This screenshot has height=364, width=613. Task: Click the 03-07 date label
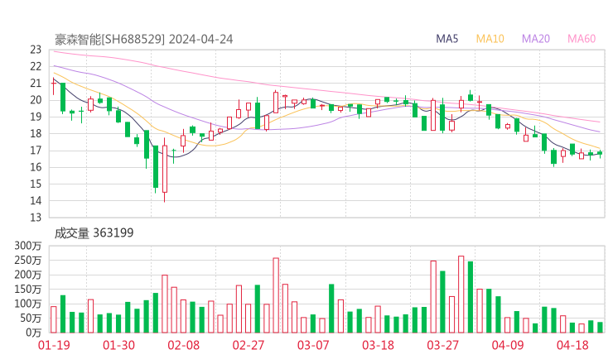313,345
